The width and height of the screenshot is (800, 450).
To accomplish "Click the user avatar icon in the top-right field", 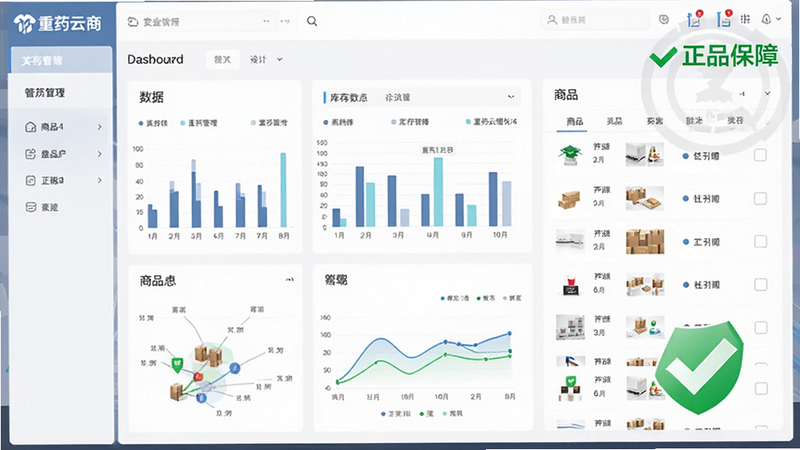I will [552, 19].
